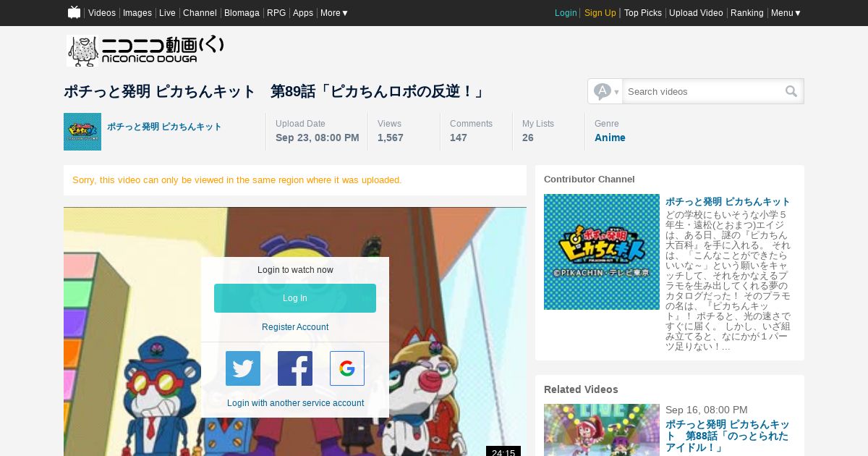Click Register Account link
The width and height of the screenshot is (868, 456).
tap(295, 327)
